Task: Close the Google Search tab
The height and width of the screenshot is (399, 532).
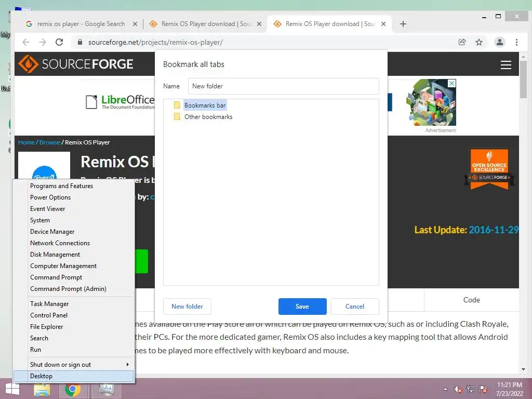Action: click(x=135, y=24)
